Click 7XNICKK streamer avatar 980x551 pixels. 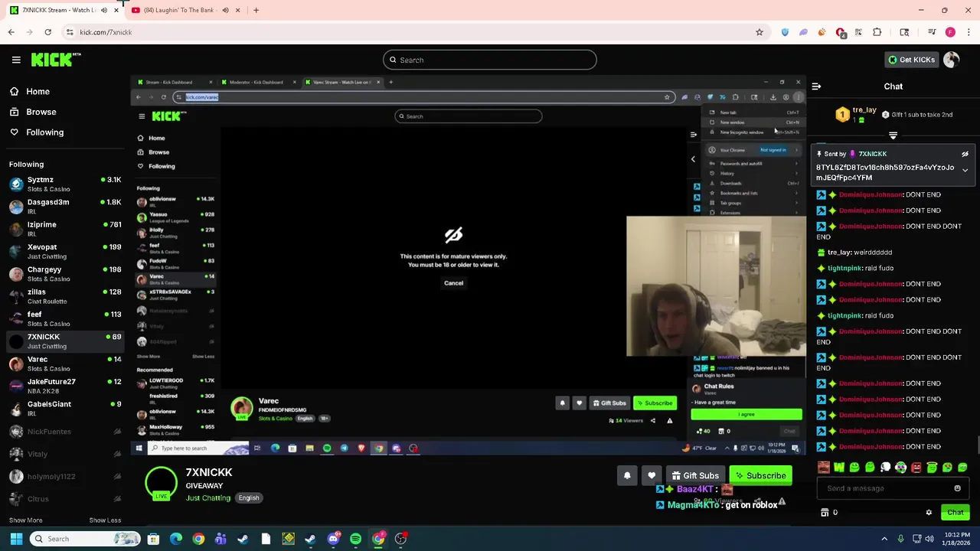[161, 482]
